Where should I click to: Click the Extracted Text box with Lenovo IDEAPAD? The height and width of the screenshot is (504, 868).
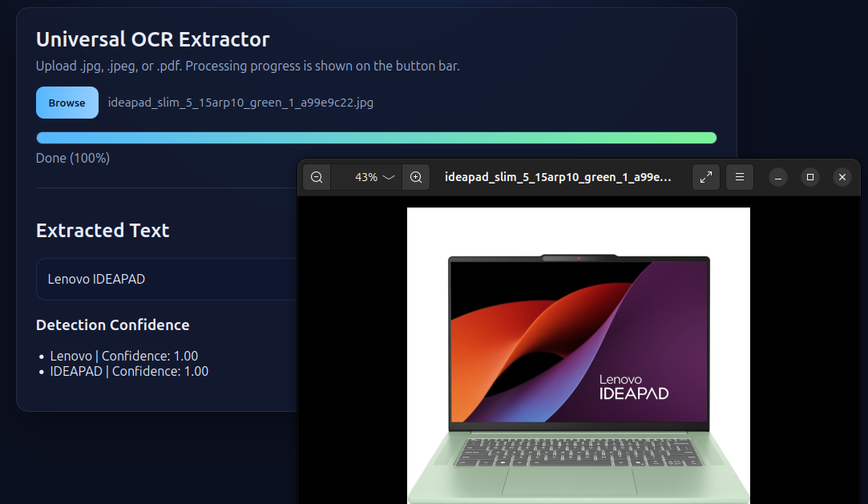click(167, 279)
